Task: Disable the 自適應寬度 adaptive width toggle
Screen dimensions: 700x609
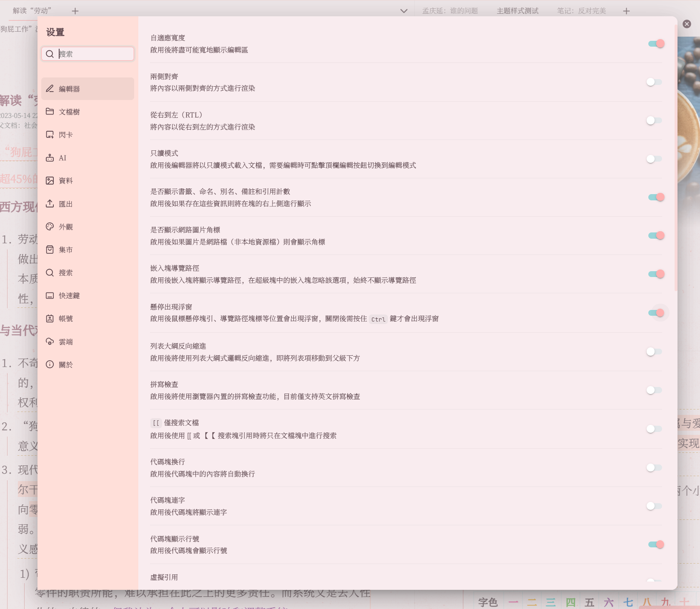Action: click(x=655, y=44)
